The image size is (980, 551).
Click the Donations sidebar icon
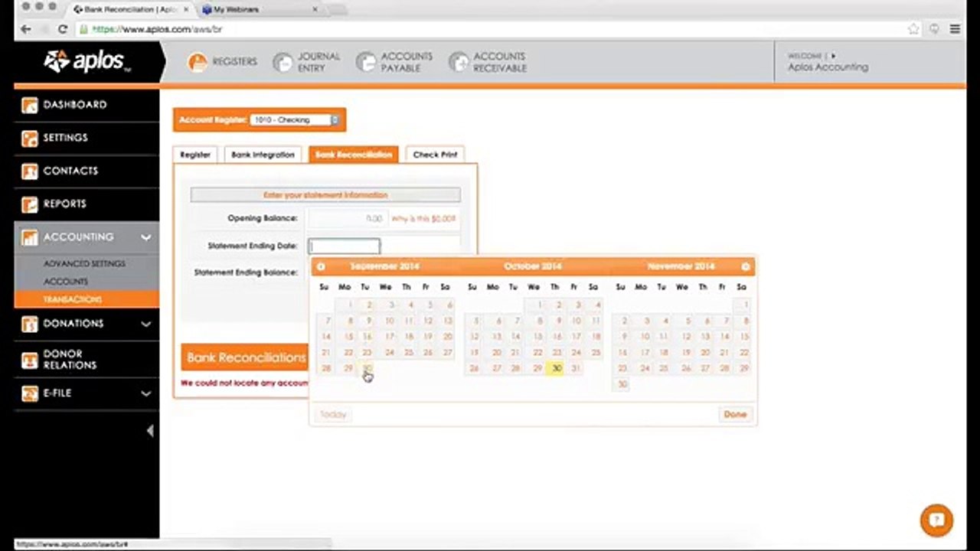click(29, 324)
